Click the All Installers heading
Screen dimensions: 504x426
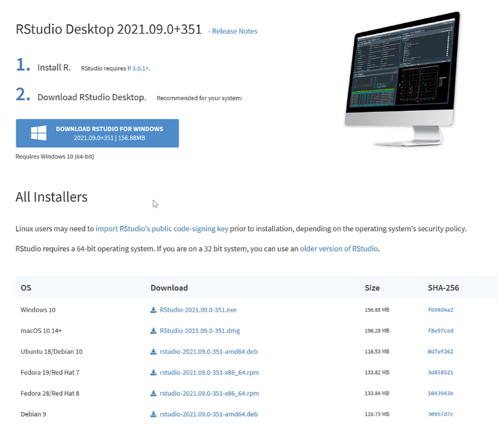coord(51,197)
